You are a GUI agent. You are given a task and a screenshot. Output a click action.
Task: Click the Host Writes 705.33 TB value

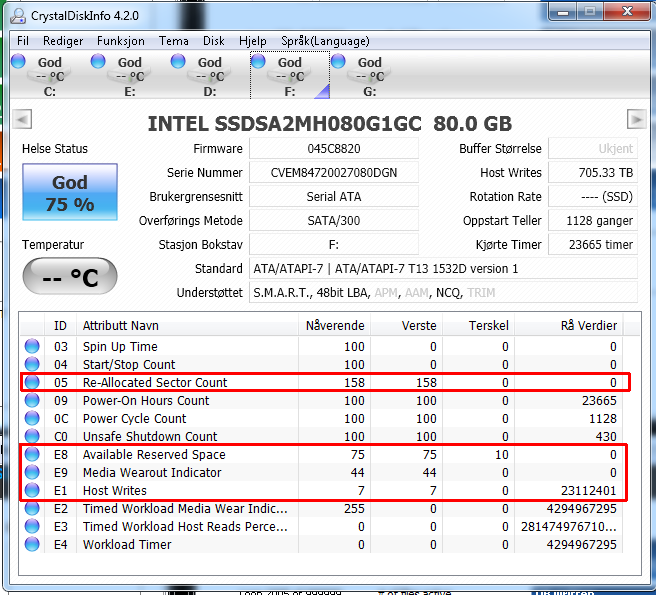(593, 172)
